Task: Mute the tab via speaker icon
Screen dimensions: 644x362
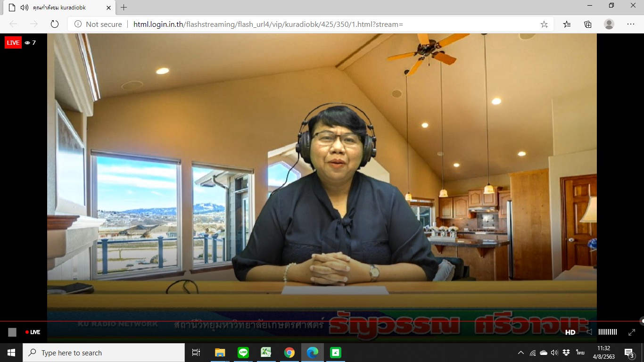Action: (x=25, y=8)
